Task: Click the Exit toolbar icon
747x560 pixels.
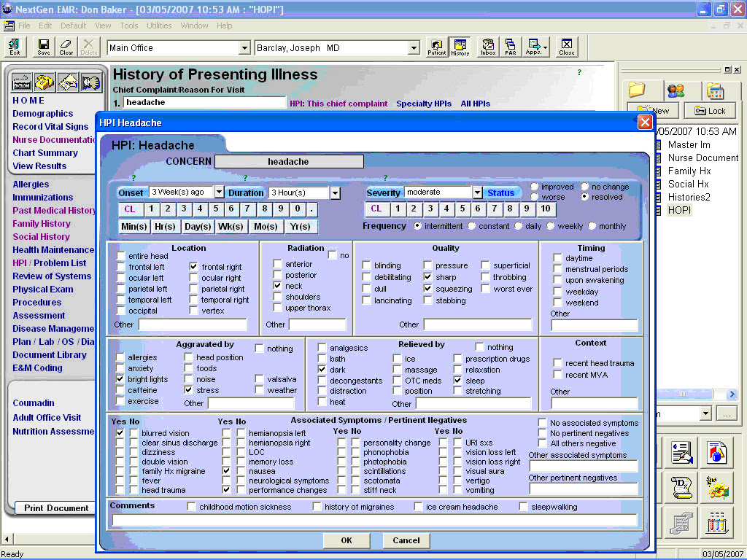Action: [15, 47]
